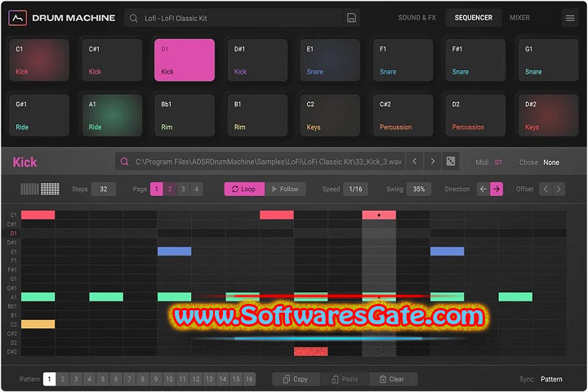Screen dimensions: 588x392
Task: Click the ADSR logo icon
Action: (18, 18)
